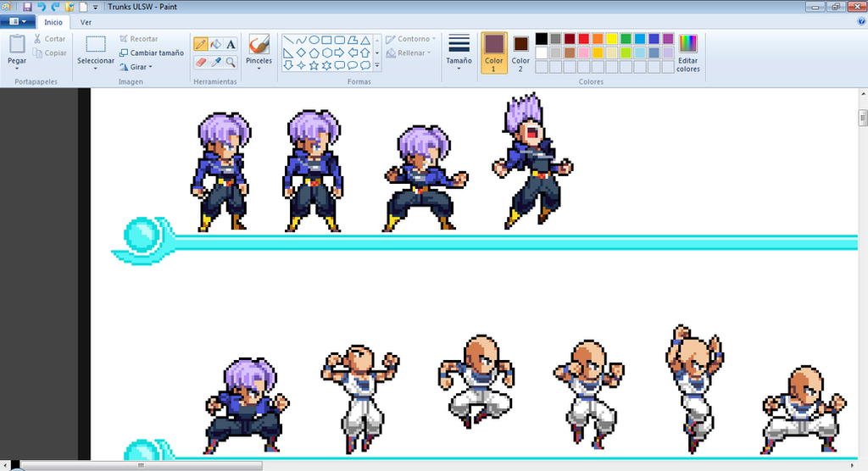868x471 pixels.
Task: Open the Girar rotate dropdown
Action: click(136, 67)
